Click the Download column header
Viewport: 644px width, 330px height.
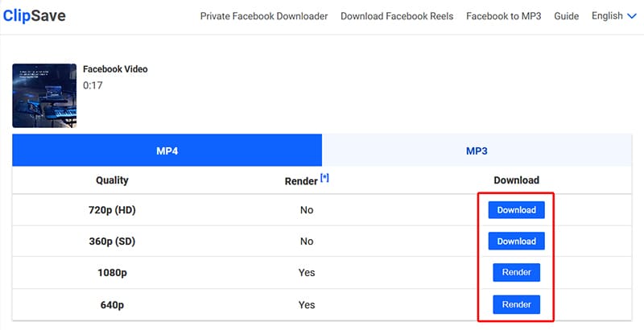click(x=516, y=180)
